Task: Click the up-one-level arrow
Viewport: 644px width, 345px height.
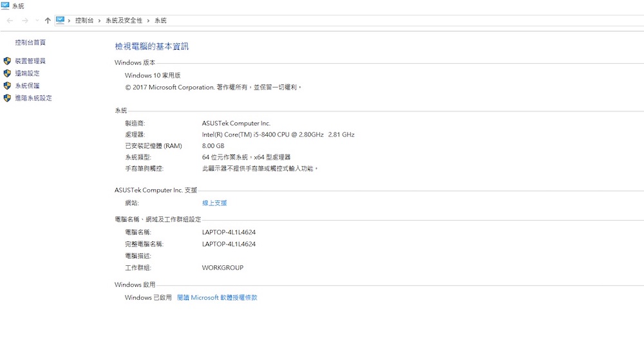Action: click(48, 21)
